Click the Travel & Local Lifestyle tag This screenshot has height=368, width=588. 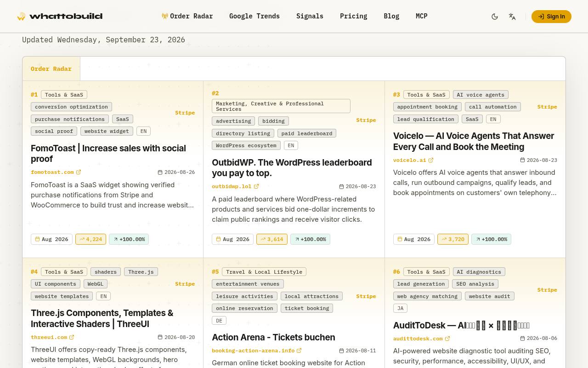(x=264, y=272)
